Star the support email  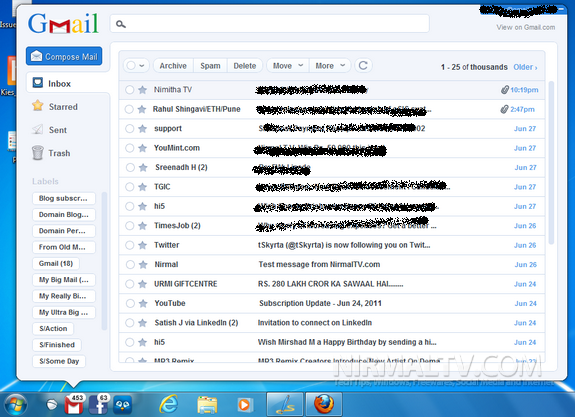pyautogui.click(x=142, y=129)
